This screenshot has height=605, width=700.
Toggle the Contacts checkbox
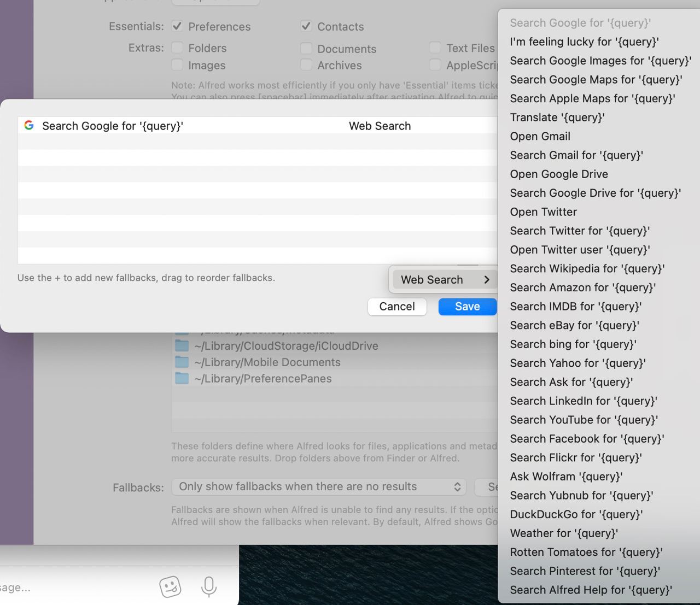coord(306,26)
